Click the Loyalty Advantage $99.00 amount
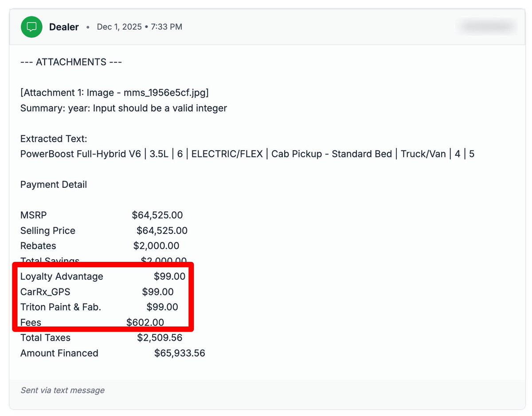 (169, 276)
